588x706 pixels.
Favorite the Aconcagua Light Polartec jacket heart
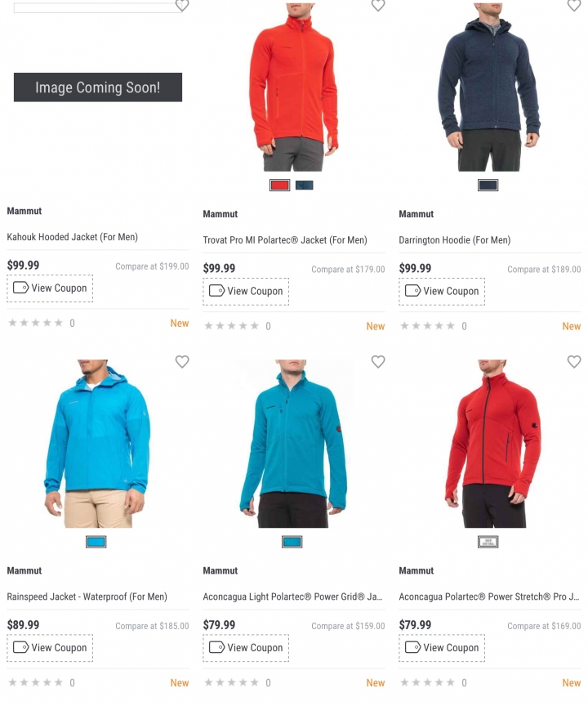(378, 361)
